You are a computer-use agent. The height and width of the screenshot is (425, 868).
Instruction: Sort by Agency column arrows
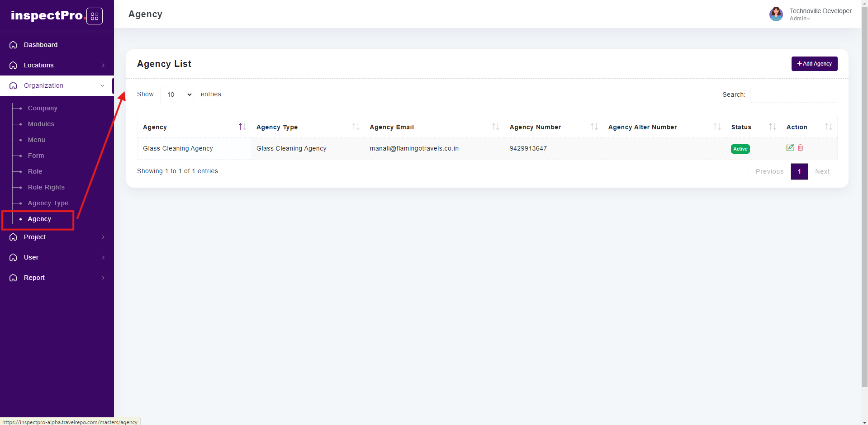[x=242, y=127]
